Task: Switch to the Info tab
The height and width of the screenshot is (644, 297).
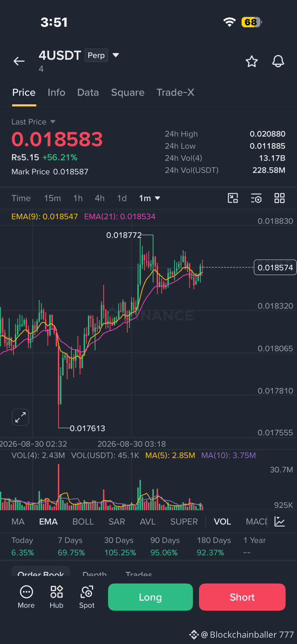Action: click(56, 93)
